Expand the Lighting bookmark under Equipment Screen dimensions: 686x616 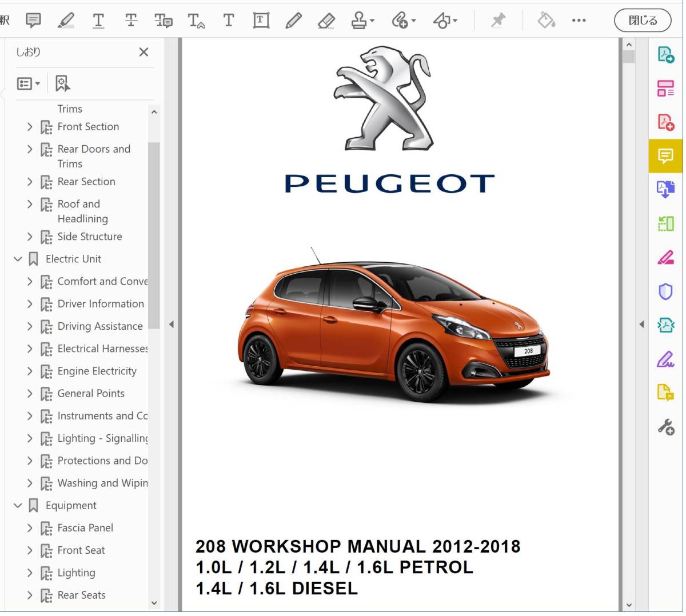point(30,573)
